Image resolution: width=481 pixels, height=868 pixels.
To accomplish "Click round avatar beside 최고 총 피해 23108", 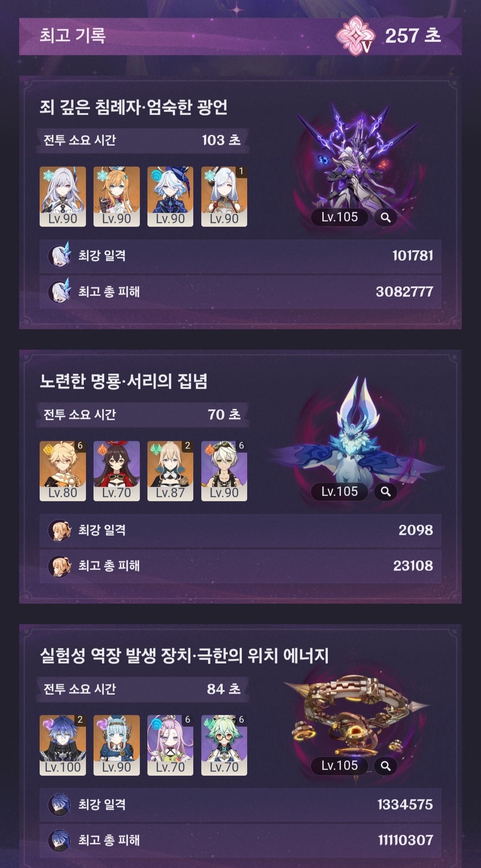I will click(60, 566).
